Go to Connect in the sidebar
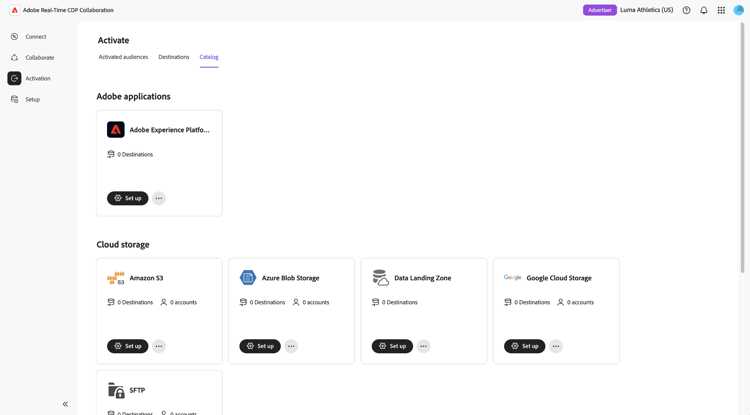750x415 pixels. [x=36, y=36]
